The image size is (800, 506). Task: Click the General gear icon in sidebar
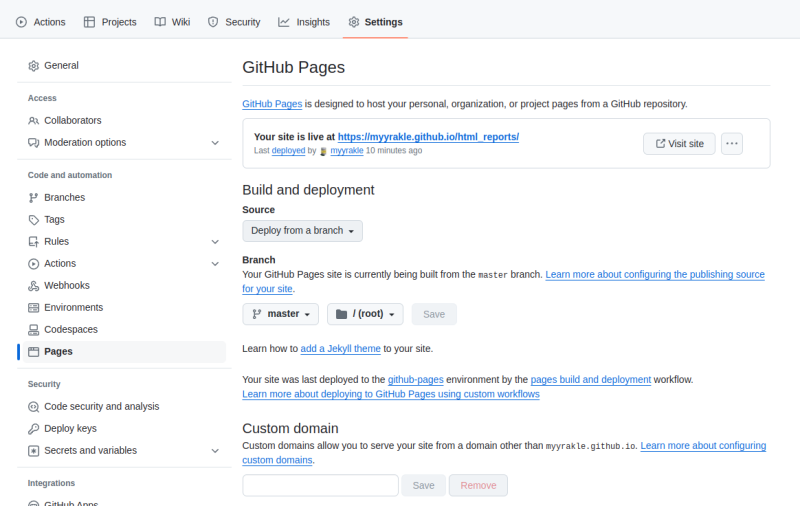[x=34, y=66]
